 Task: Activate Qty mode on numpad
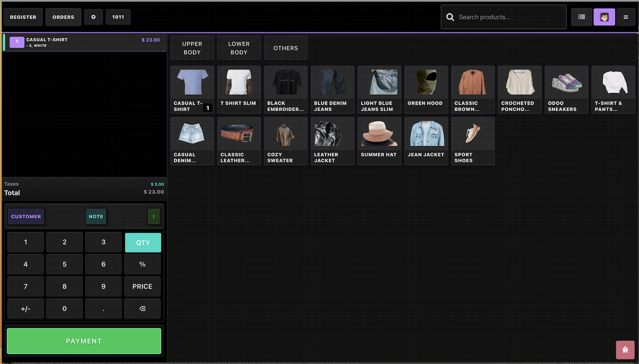pyautogui.click(x=143, y=243)
